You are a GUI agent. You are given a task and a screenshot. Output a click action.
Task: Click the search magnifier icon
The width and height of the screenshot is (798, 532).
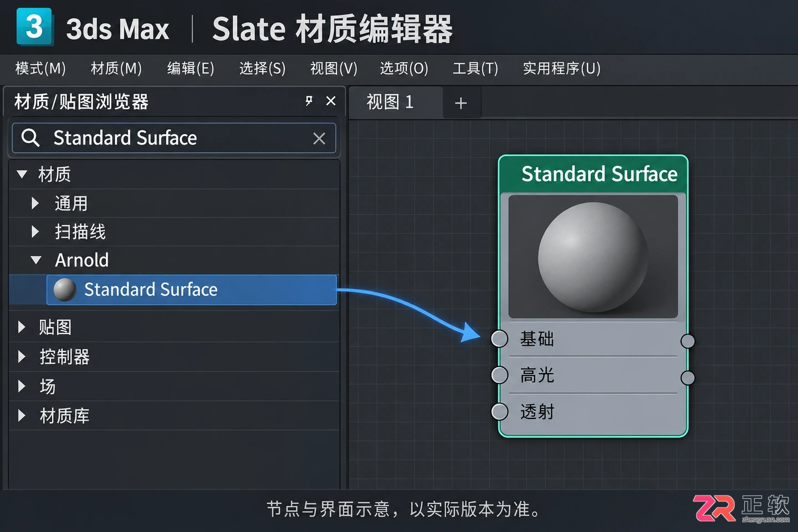30,137
